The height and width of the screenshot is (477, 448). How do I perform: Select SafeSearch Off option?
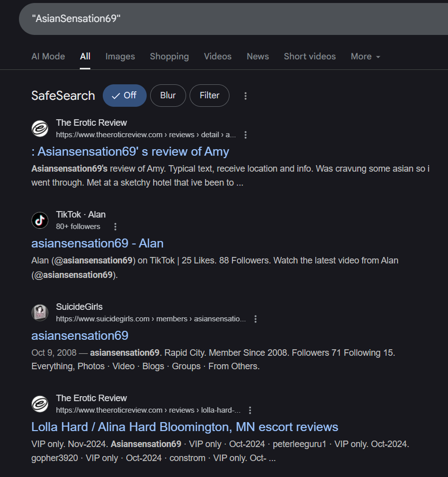[x=124, y=95]
